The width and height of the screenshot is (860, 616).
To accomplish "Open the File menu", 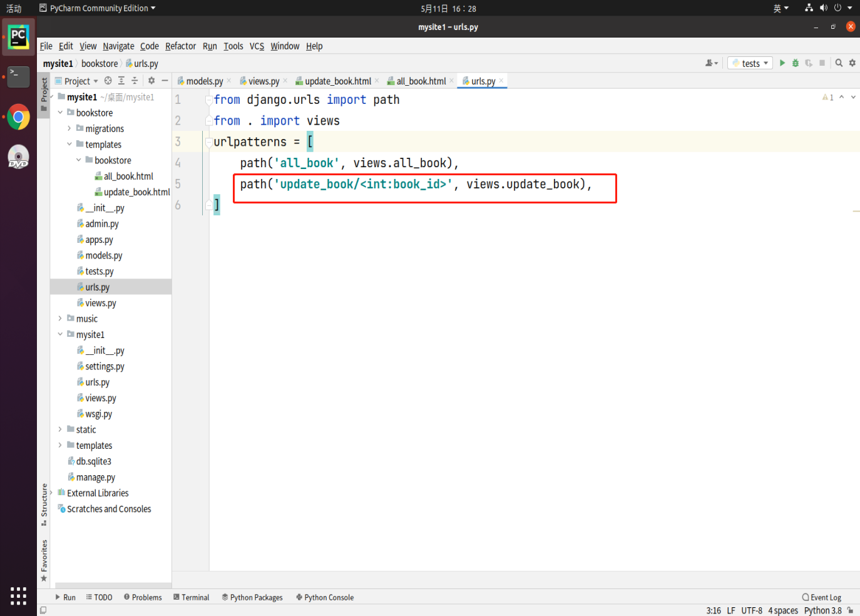I will tap(46, 46).
